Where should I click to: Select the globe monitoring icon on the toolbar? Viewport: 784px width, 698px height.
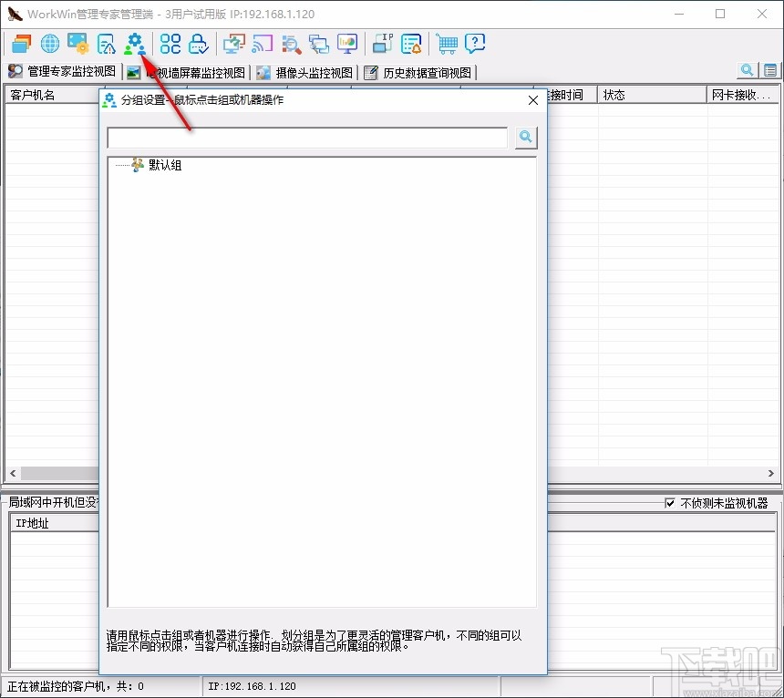tap(49, 43)
